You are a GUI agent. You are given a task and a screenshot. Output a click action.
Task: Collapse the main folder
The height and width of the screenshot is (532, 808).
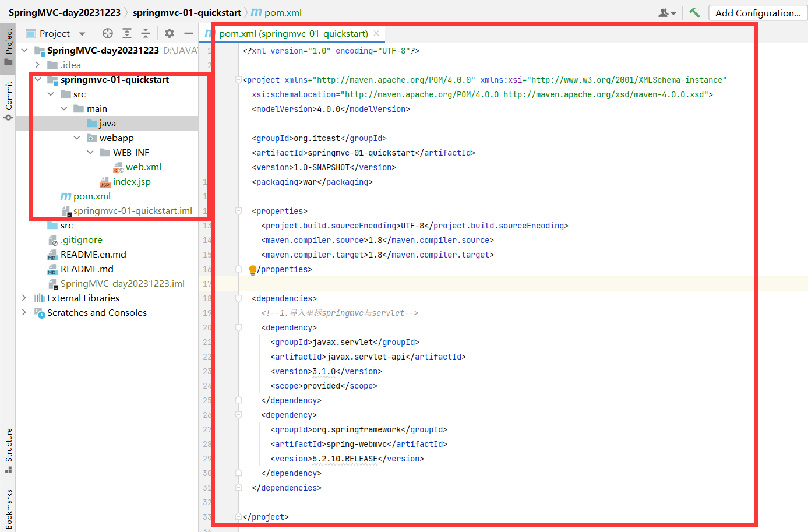(x=64, y=109)
